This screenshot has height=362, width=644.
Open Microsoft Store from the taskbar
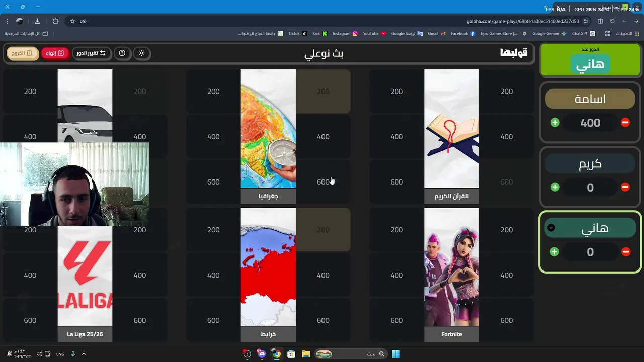point(291,354)
